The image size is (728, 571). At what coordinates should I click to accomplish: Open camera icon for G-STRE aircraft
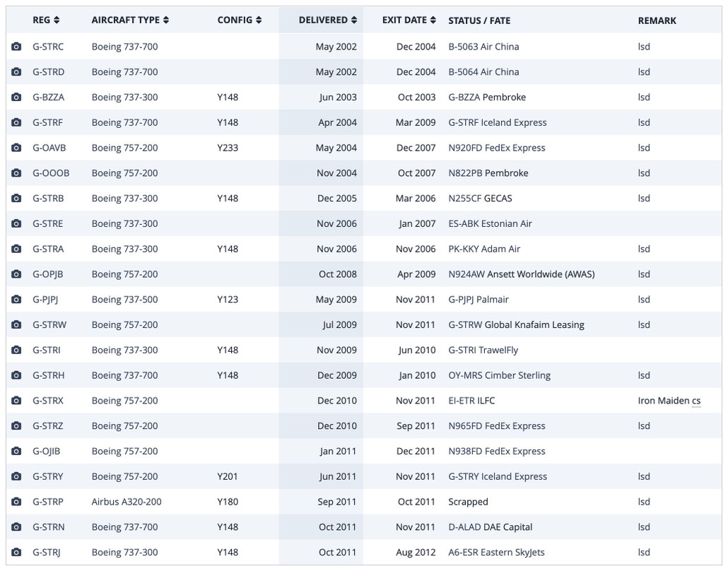tap(16, 223)
